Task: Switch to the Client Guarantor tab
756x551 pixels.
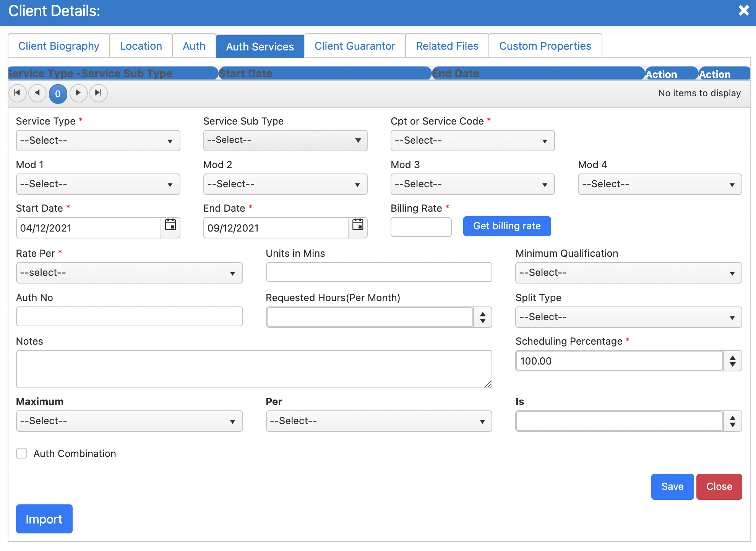Action: tap(355, 46)
